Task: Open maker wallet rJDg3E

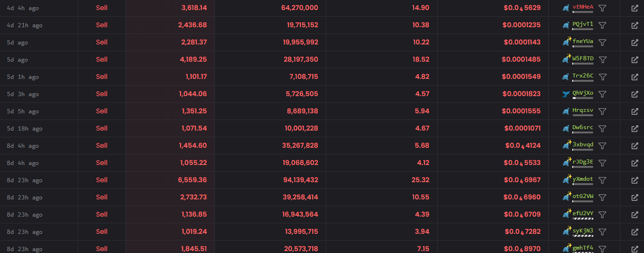Action: [583, 162]
